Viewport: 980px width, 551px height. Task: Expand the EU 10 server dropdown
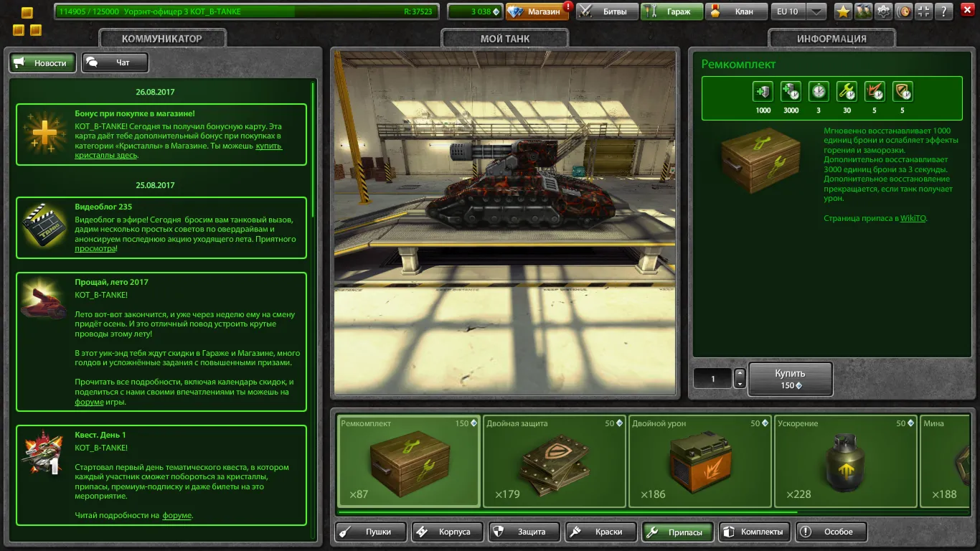click(816, 11)
